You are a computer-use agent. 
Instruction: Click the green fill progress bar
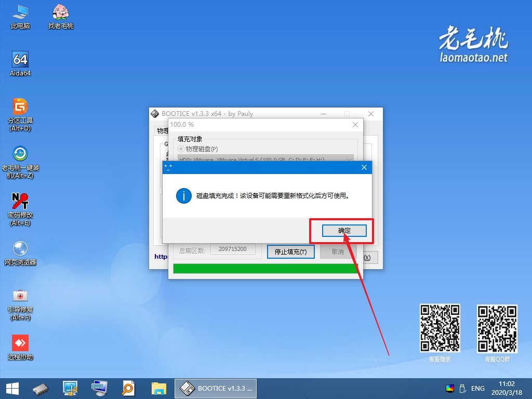[265, 269]
